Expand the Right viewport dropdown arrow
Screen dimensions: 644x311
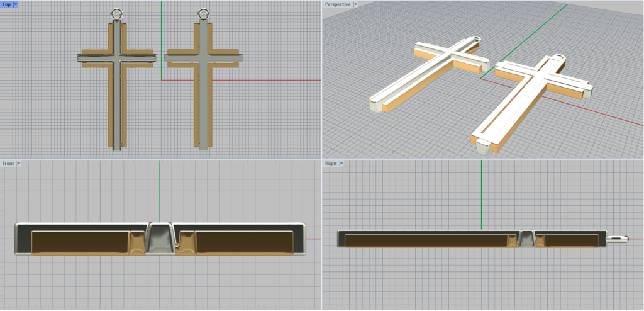point(341,163)
